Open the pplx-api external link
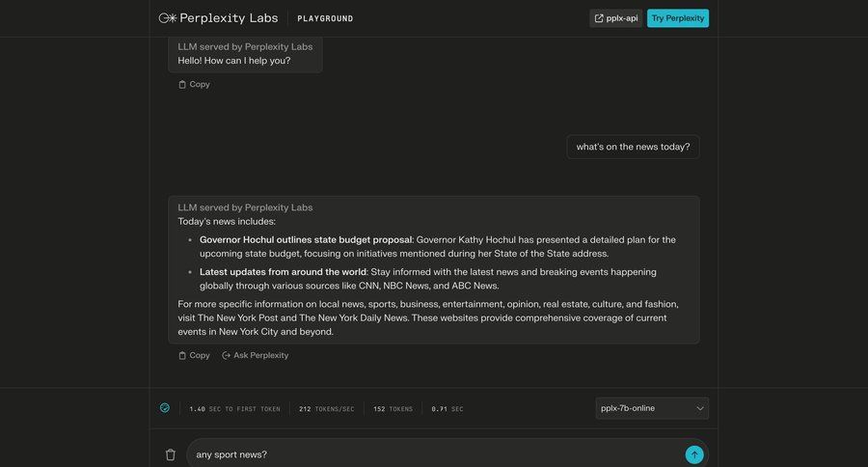Image resolution: width=868 pixels, height=467 pixels. (x=615, y=18)
